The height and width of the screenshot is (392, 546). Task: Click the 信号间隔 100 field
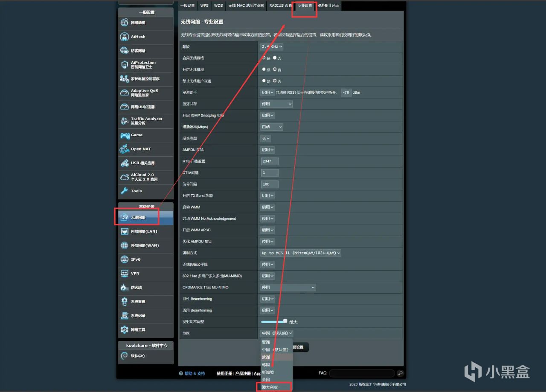[270, 184]
